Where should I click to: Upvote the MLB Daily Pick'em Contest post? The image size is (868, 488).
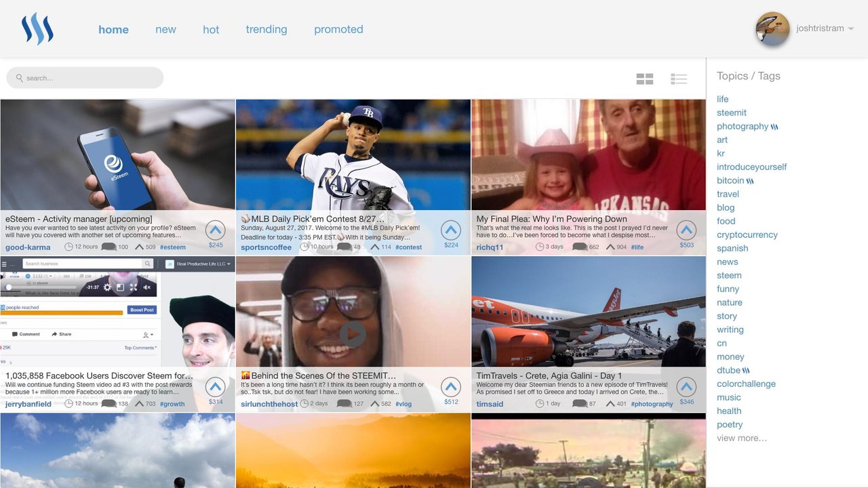(451, 230)
